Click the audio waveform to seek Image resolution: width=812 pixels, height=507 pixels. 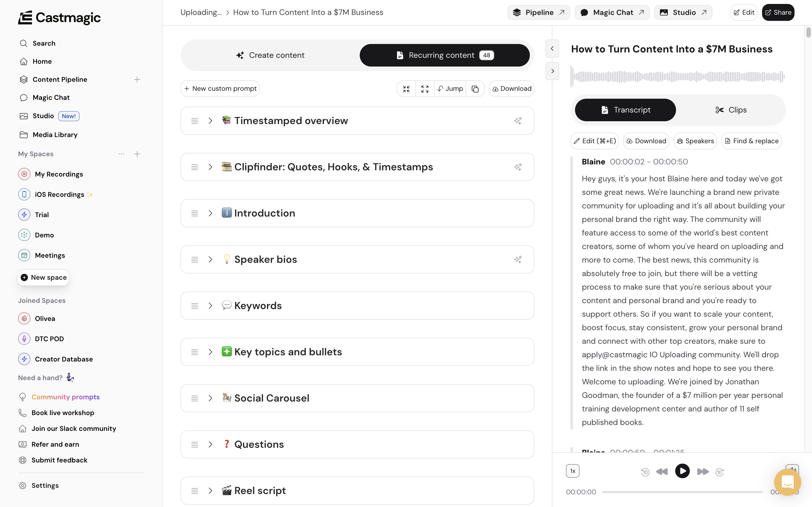[x=678, y=77]
